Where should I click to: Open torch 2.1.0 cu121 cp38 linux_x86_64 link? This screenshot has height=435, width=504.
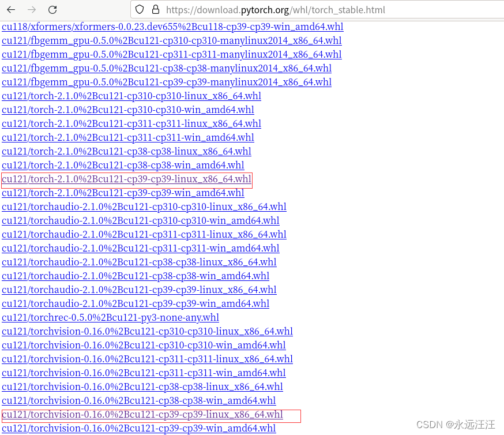(126, 151)
